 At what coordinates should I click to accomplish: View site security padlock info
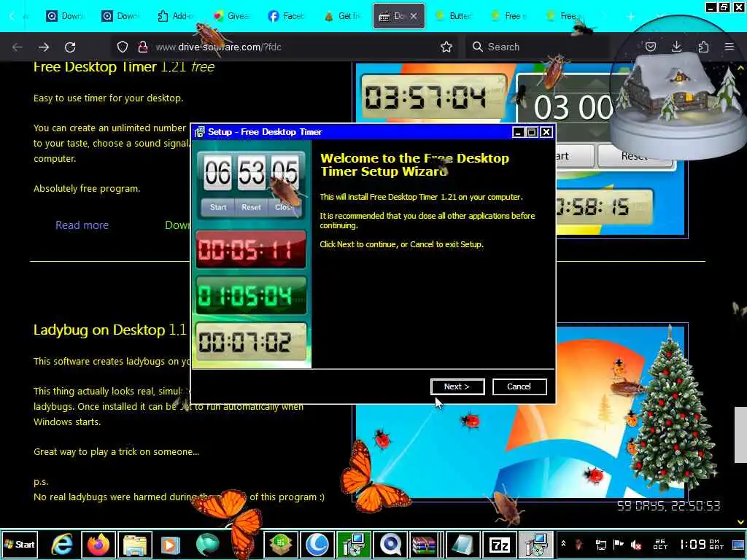click(x=142, y=47)
